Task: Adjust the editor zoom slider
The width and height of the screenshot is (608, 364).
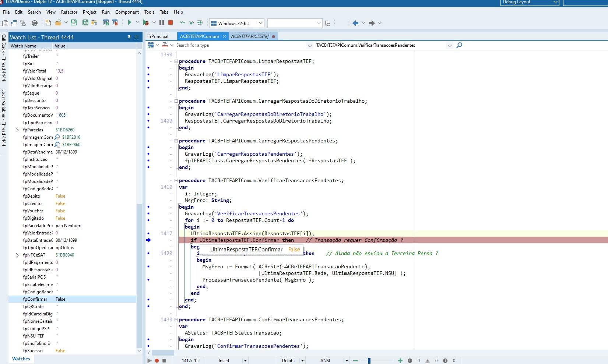Action: [369, 361]
